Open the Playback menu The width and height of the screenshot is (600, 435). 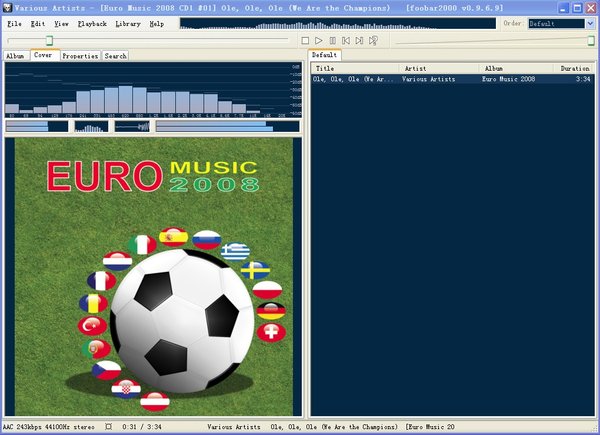[x=92, y=24]
